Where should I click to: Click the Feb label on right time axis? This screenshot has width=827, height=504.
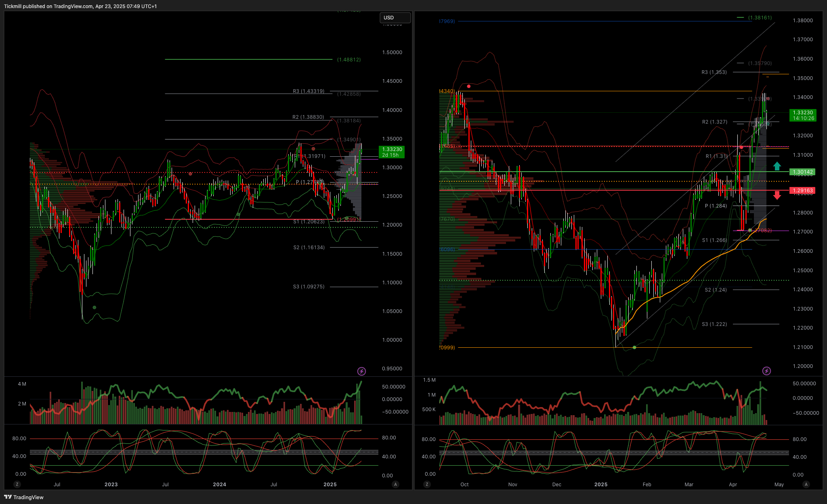[x=647, y=485]
